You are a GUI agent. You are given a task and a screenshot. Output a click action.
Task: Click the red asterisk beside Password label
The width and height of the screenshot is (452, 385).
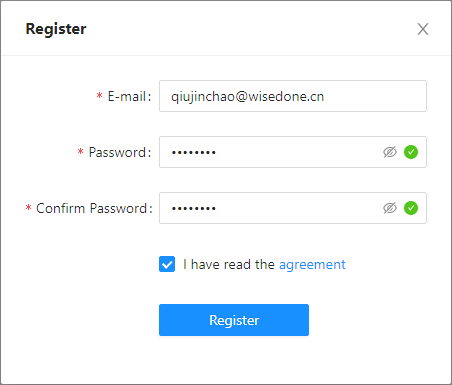pos(80,152)
